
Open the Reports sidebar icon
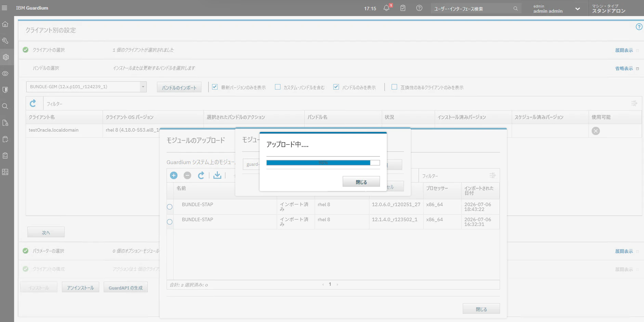point(5,156)
